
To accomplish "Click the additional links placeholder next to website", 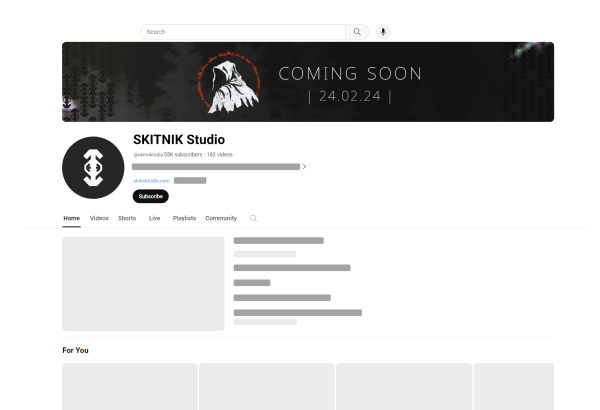I will [190, 181].
